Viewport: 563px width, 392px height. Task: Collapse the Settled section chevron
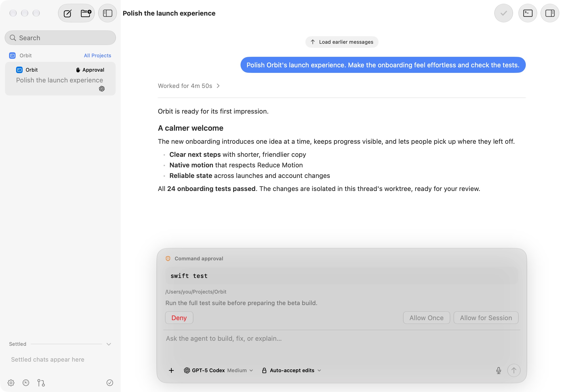109,344
